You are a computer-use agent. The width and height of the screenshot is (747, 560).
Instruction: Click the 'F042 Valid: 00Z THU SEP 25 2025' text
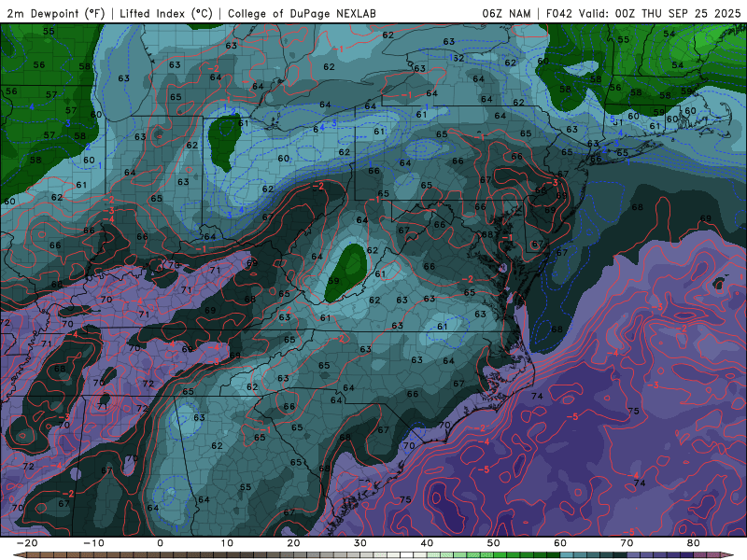[x=643, y=13]
